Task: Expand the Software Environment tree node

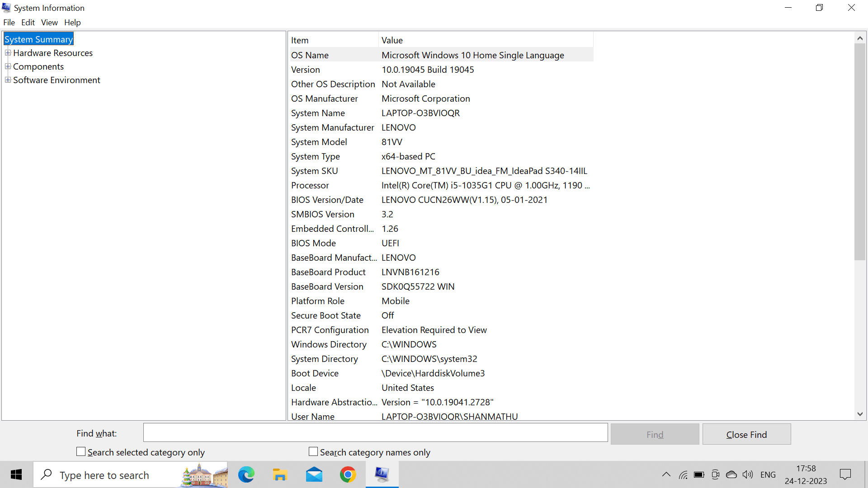Action: (x=8, y=80)
